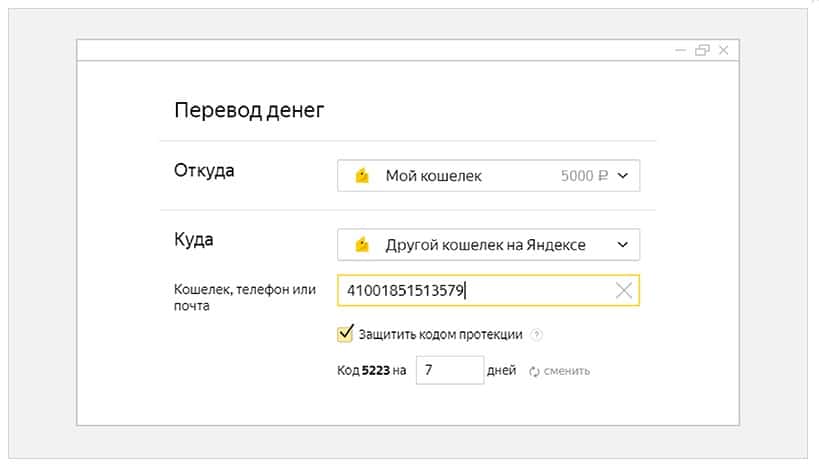Click the Откуда label

(x=204, y=170)
